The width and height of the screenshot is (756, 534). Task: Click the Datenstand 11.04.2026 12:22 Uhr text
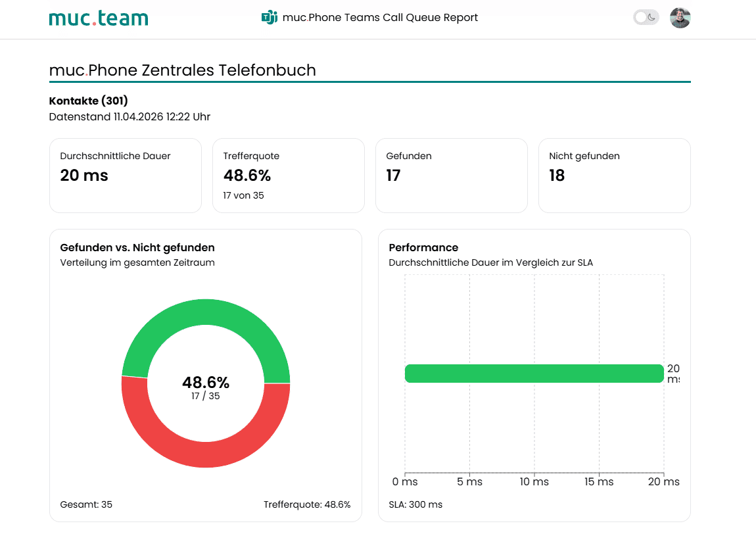pyautogui.click(x=130, y=117)
